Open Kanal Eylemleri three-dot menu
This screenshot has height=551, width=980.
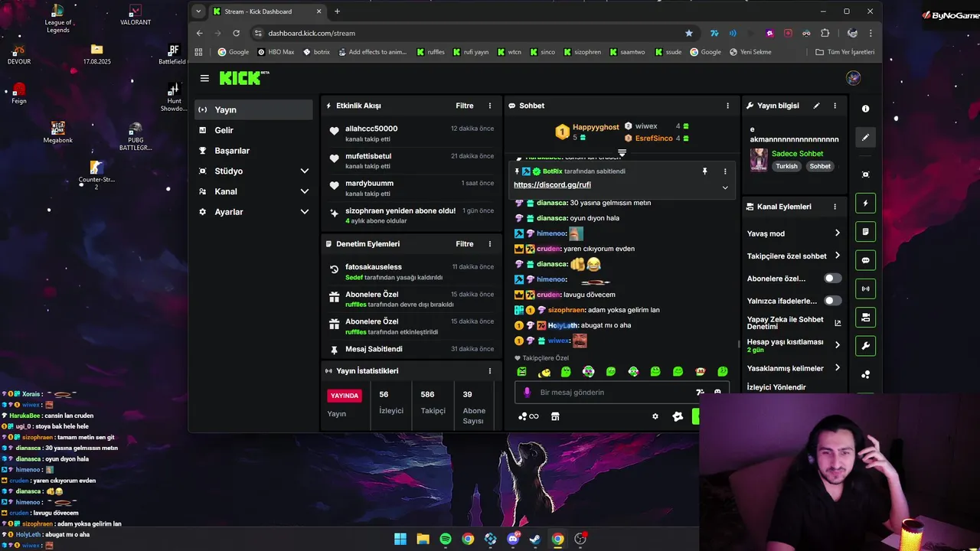pyautogui.click(x=835, y=207)
